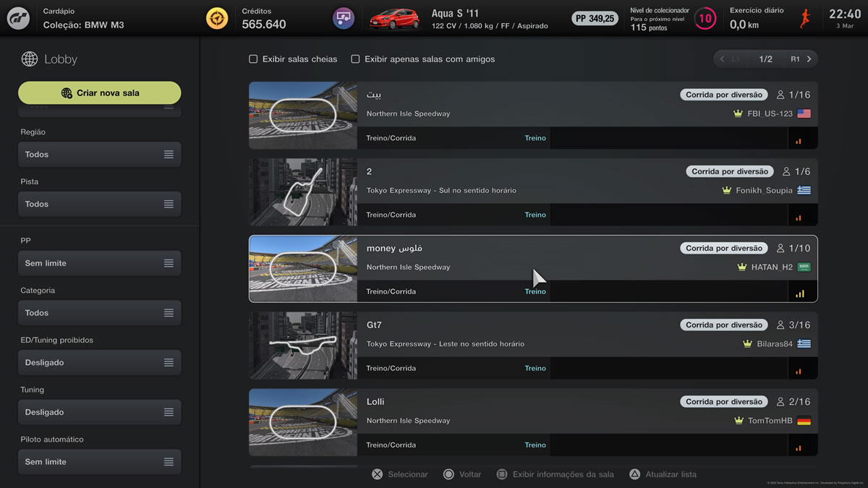Click the player count icon showing 1/16
The image size is (868, 488).
click(780, 95)
